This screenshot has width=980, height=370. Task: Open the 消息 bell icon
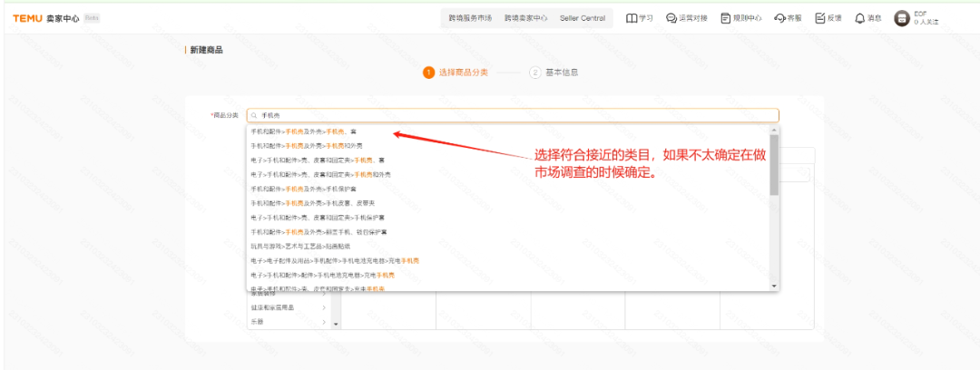pyautogui.click(x=860, y=18)
